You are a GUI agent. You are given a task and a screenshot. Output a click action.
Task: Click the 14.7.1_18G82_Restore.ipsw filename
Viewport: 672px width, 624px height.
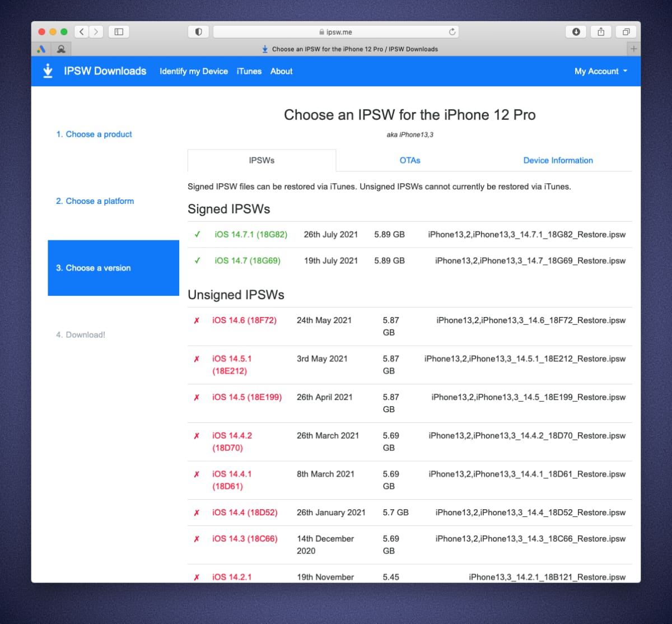click(x=526, y=235)
